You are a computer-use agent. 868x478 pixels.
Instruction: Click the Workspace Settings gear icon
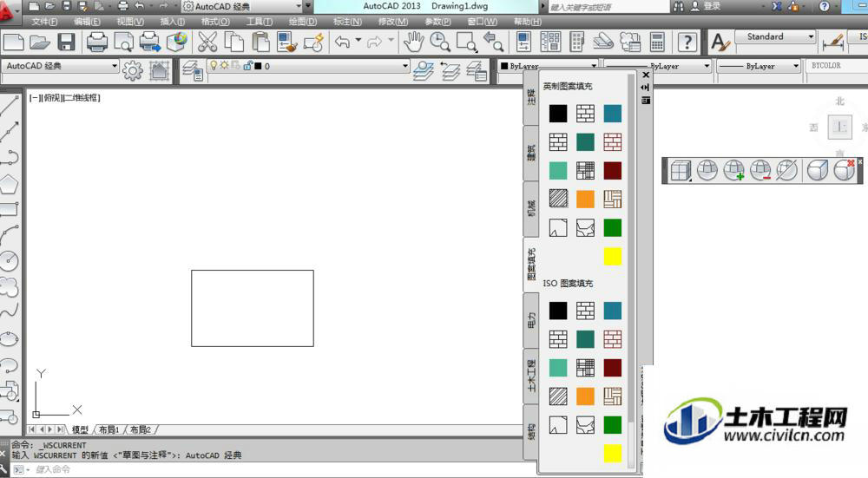(x=132, y=70)
